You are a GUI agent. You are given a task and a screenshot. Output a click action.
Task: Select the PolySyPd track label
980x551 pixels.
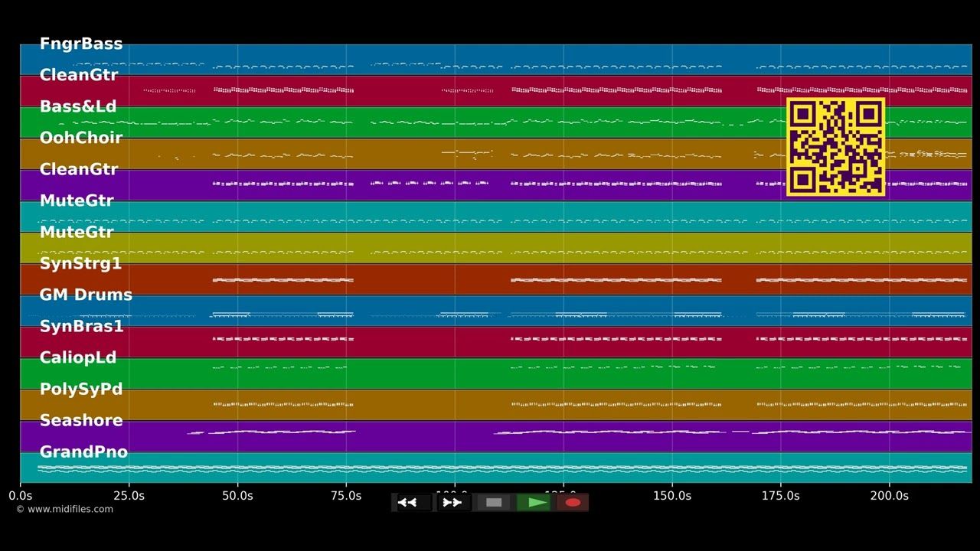81,389
